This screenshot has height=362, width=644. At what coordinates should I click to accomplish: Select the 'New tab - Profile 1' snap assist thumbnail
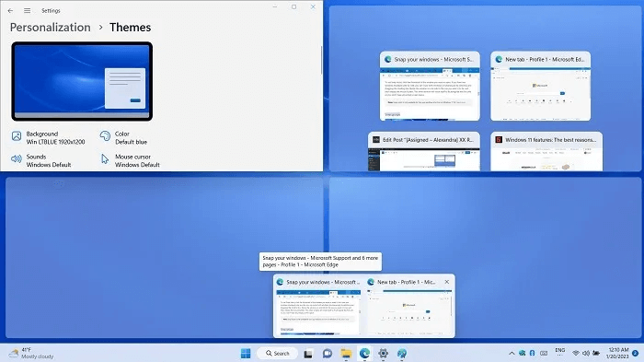541,86
